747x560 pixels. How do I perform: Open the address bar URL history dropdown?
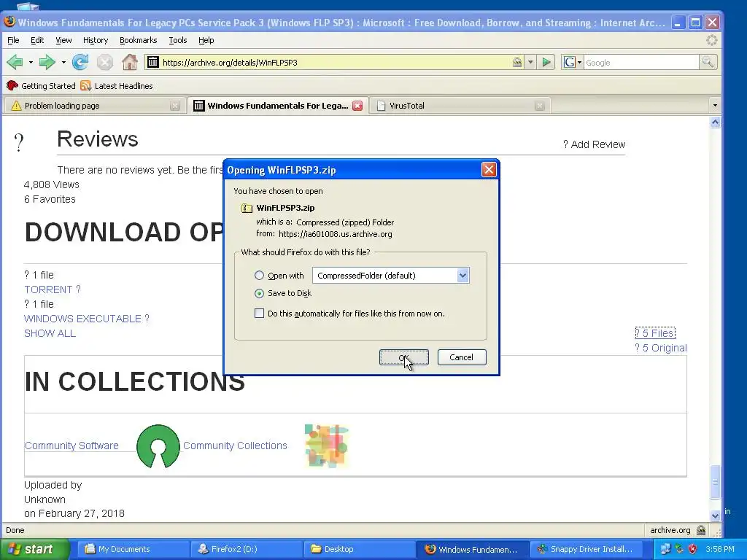pyautogui.click(x=530, y=63)
